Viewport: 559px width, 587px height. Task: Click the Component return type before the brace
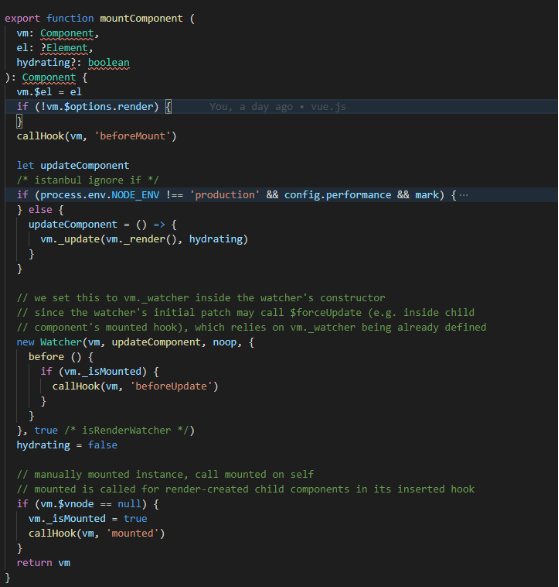(49, 77)
